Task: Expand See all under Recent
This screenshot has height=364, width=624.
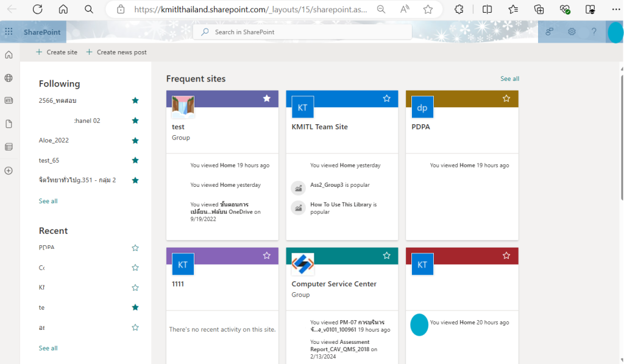Action: [x=48, y=348]
